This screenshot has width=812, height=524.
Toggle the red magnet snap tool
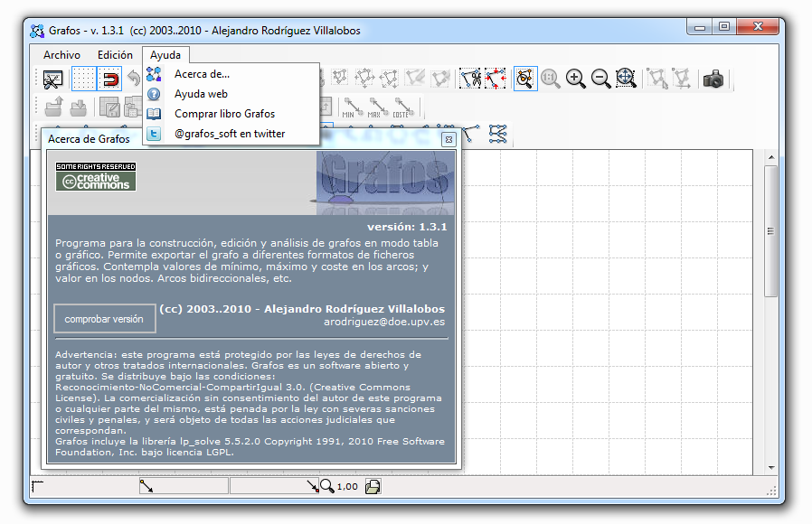coord(111,77)
